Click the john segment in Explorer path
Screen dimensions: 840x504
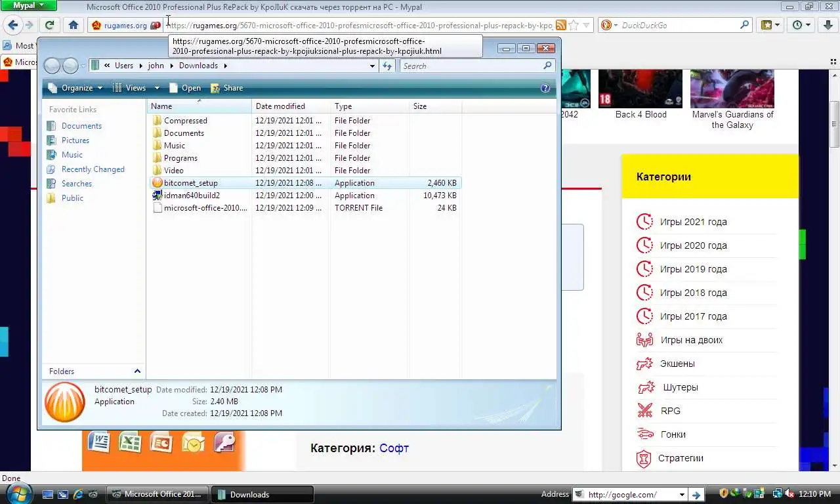(156, 66)
